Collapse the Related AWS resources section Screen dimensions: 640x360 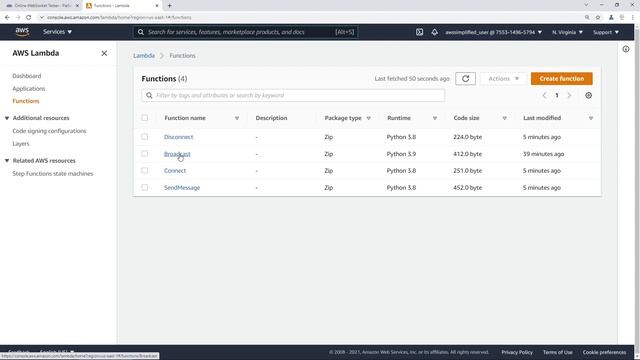(7, 161)
